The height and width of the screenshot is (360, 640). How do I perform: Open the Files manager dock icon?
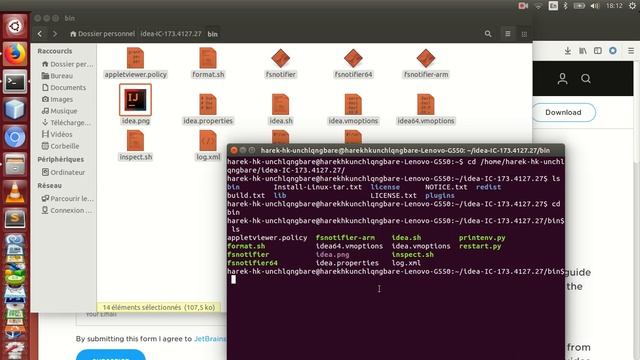coord(15,164)
